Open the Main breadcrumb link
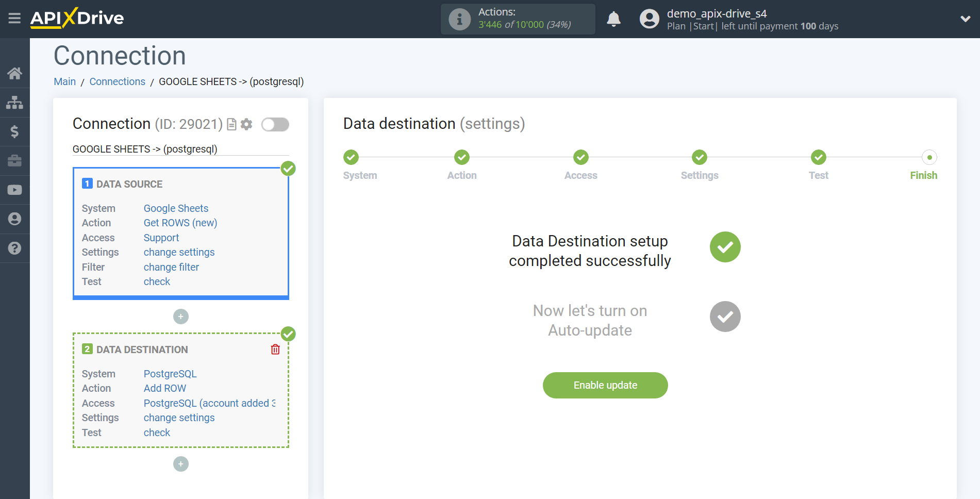Viewport: 980px width, 499px height. tap(65, 81)
